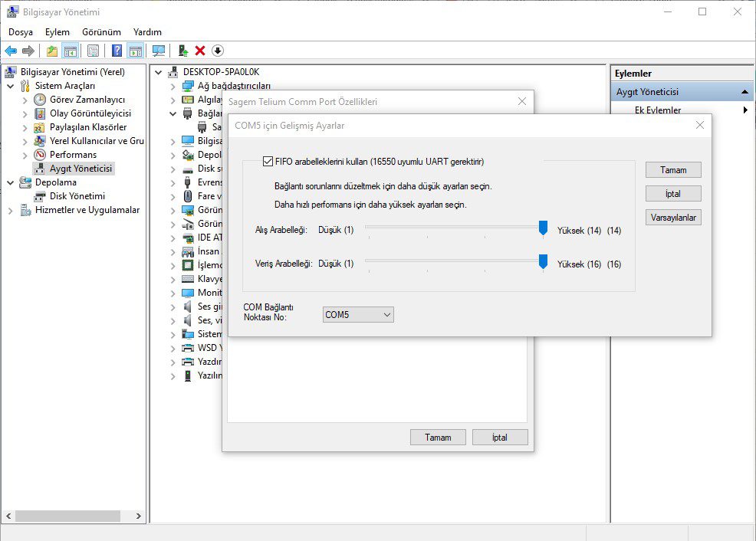Click the update driver icon with green arrow

tap(182, 51)
